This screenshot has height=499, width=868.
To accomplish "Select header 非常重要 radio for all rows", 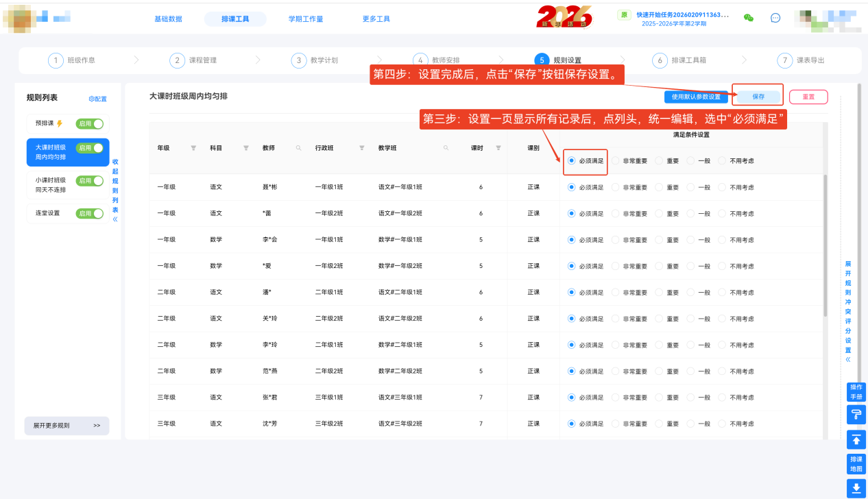I will tap(615, 161).
